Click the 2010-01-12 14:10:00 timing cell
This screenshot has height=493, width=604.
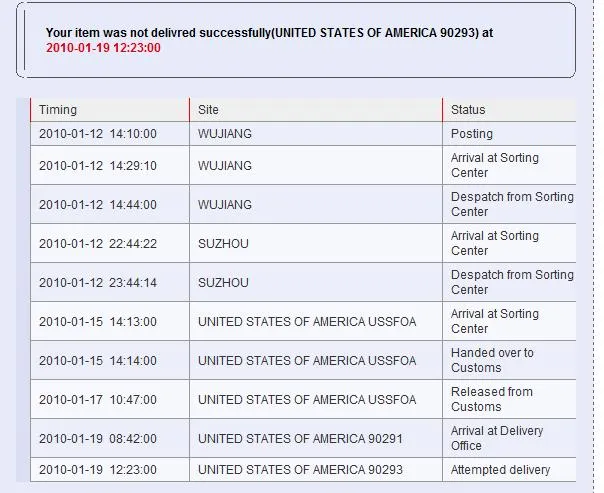[x=98, y=134]
